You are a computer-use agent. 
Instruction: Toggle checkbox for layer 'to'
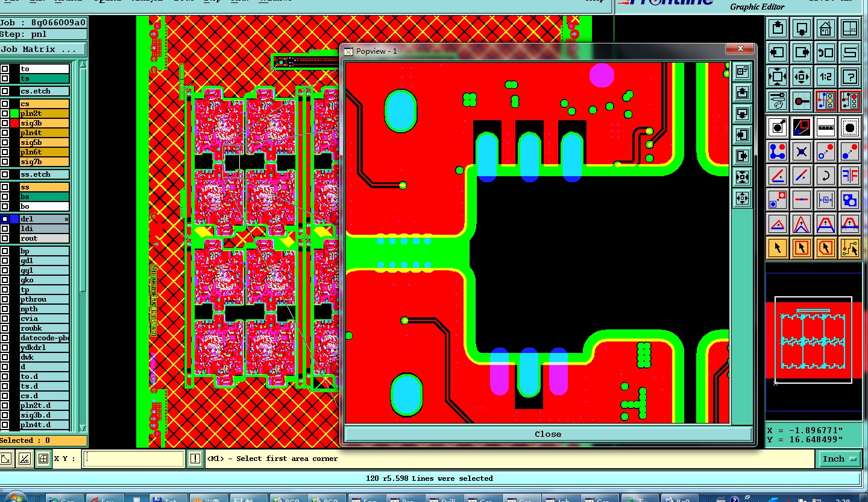coord(5,69)
